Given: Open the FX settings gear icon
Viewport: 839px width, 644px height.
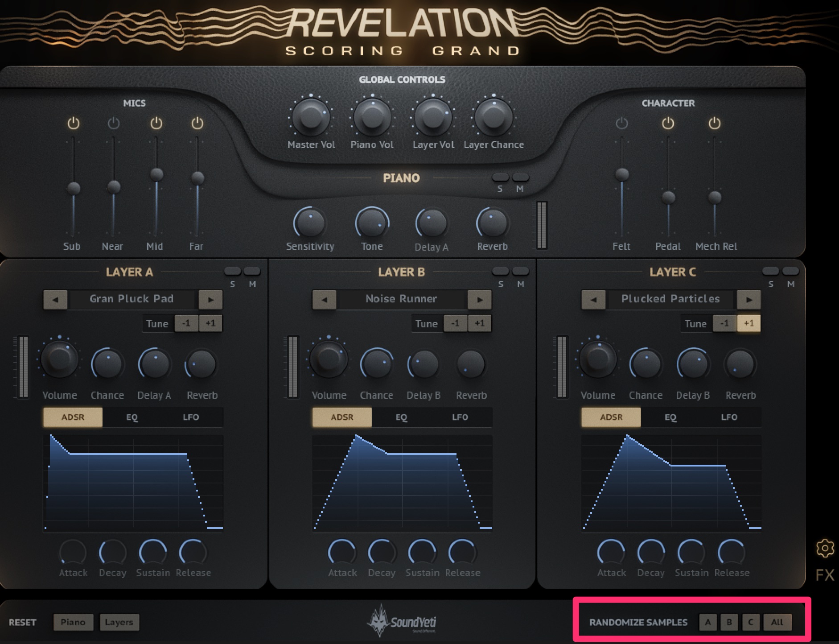Looking at the screenshot, I should tap(825, 548).
